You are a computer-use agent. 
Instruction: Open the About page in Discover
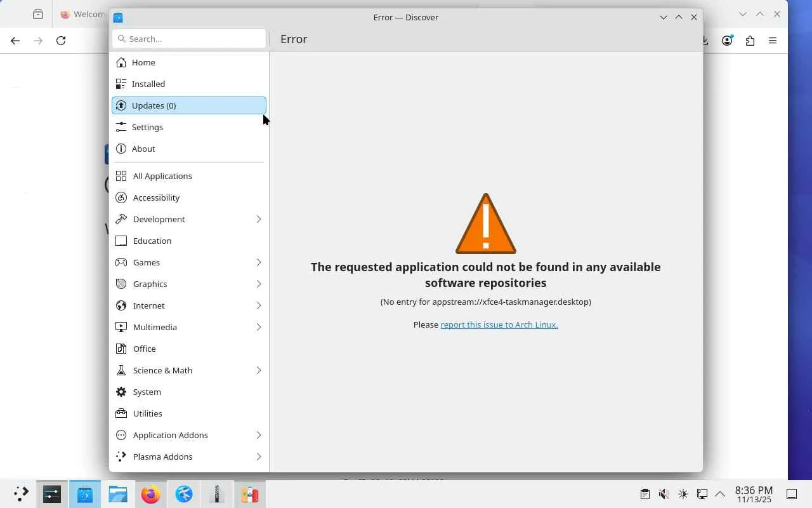click(189, 149)
